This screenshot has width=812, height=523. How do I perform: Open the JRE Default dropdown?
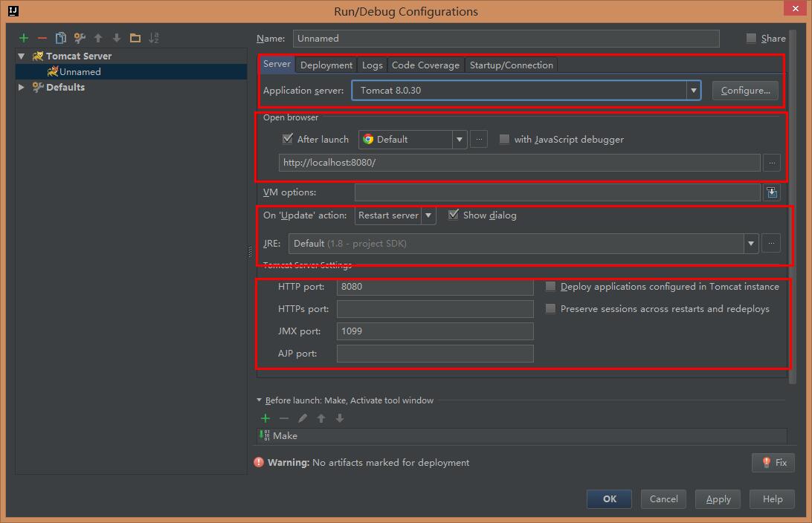tap(751, 244)
